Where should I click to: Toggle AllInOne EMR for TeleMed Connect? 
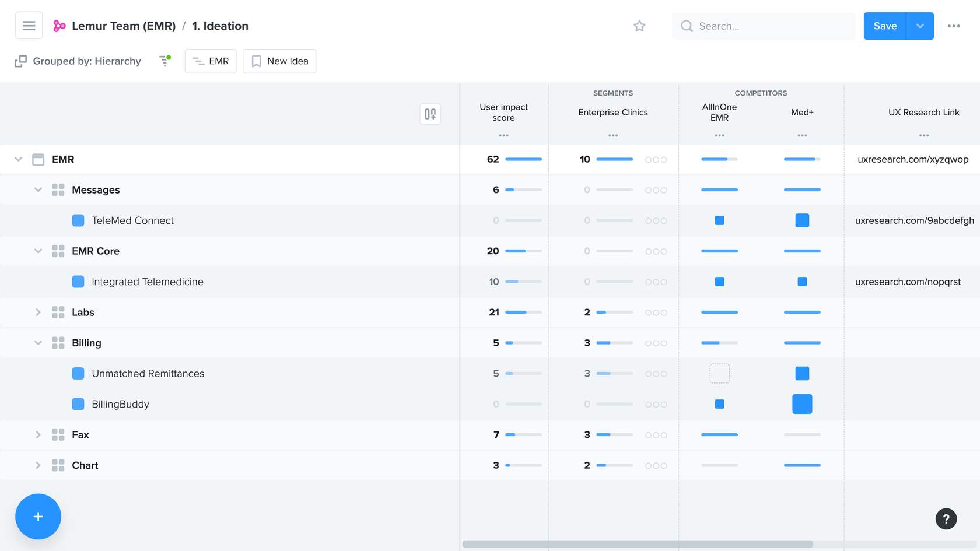tap(719, 220)
